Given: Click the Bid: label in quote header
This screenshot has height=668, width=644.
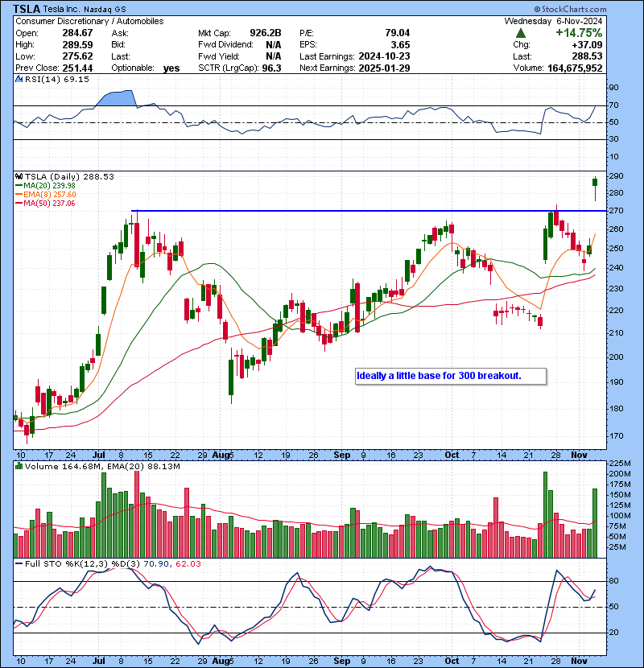Looking at the screenshot, I should pyautogui.click(x=118, y=45).
